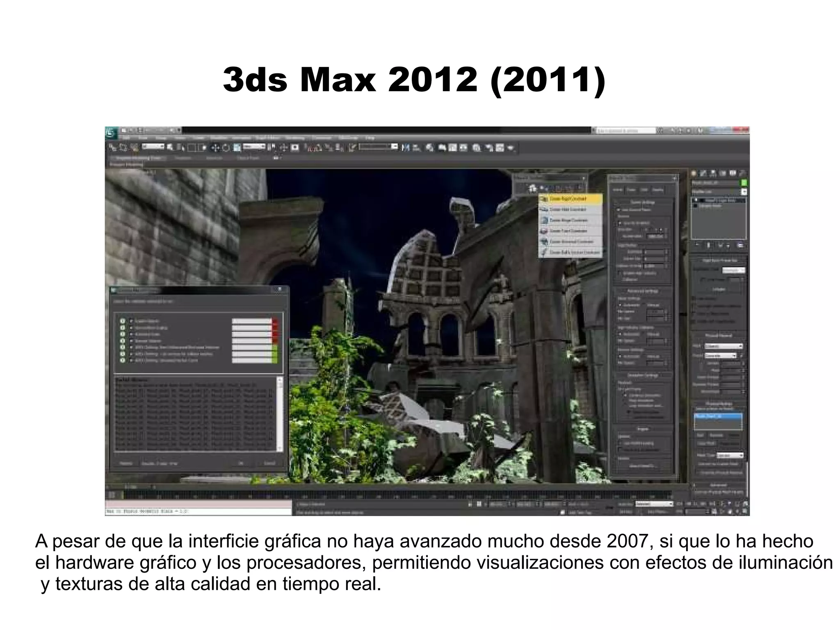
Task: Open the Help menu in menu bar
Action: click(370, 138)
